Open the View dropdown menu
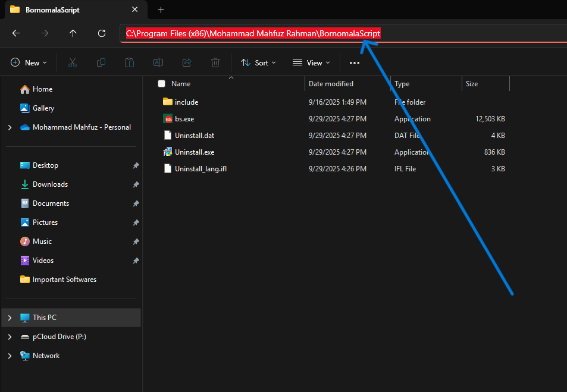 [x=311, y=62]
